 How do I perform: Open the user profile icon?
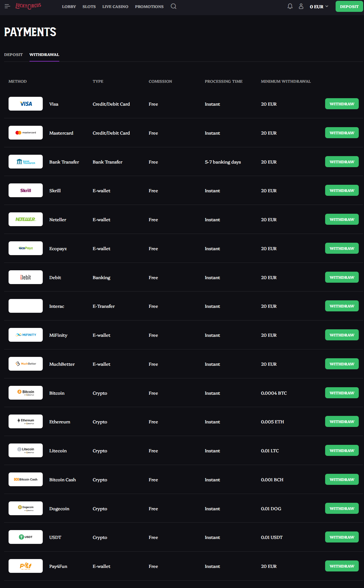[x=301, y=6]
